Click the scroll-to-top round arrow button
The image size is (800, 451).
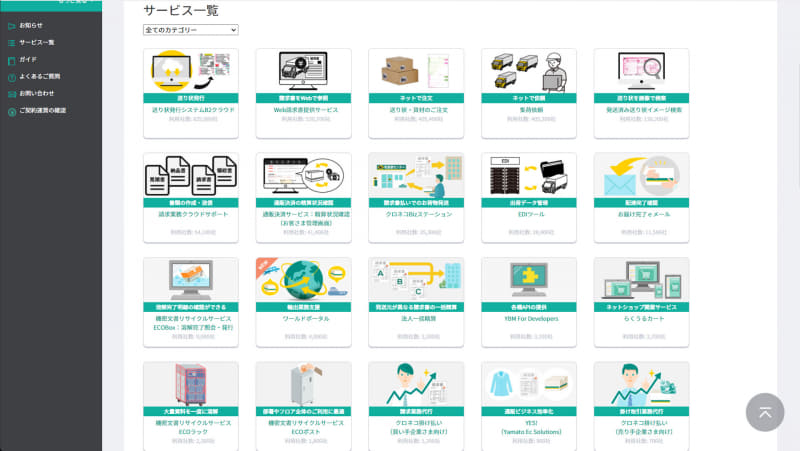tap(765, 412)
